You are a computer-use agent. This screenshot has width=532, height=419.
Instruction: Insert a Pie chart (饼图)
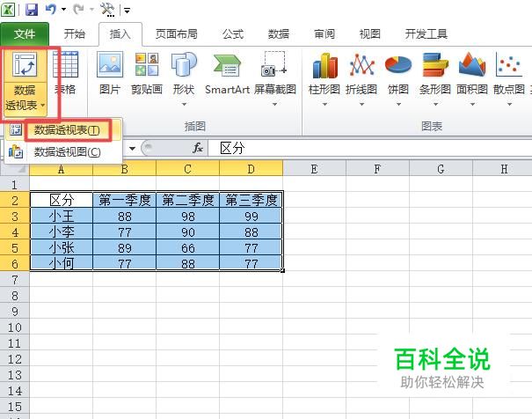point(398,73)
